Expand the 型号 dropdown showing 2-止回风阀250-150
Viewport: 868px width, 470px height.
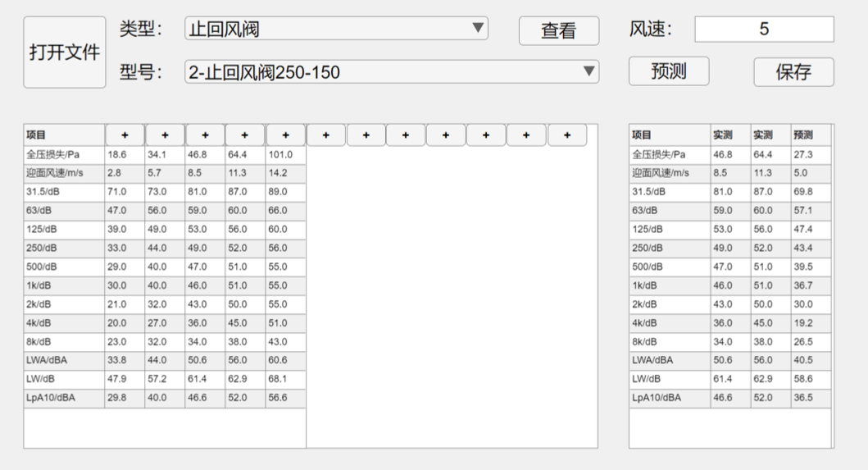click(x=392, y=72)
